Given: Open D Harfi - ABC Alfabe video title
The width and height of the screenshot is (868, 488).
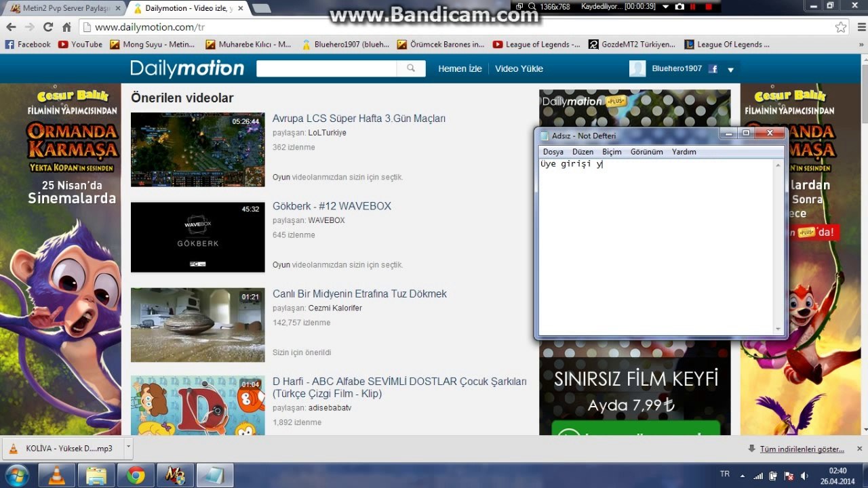Looking at the screenshot, I should coord(399,388).
